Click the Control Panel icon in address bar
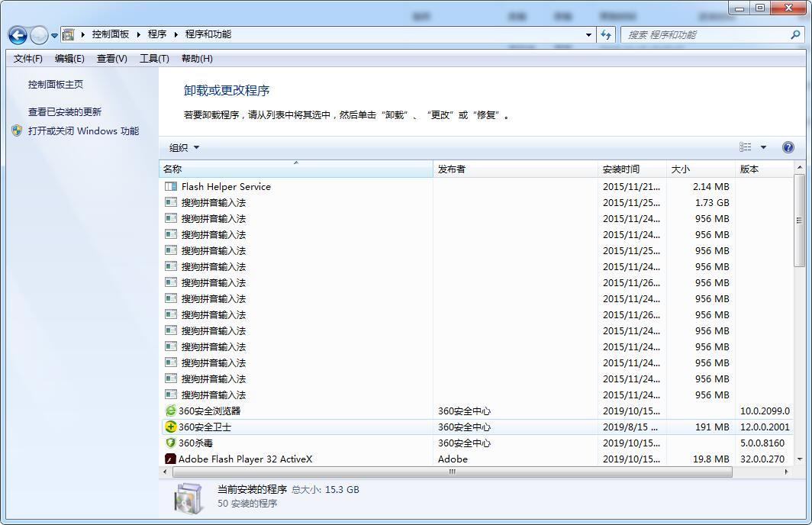This screenshot has width=812, height=525. [x=68, y=34]
